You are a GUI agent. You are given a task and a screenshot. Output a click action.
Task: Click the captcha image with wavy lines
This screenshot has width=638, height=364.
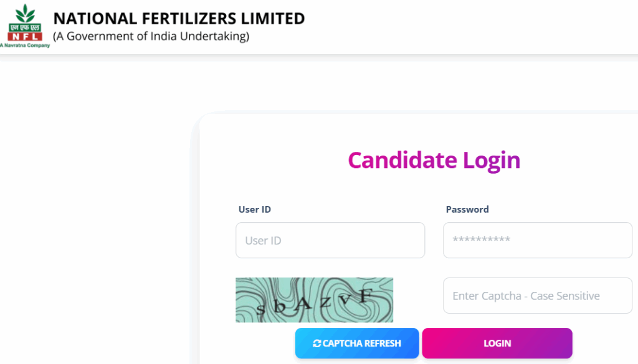tap(314, 299)
